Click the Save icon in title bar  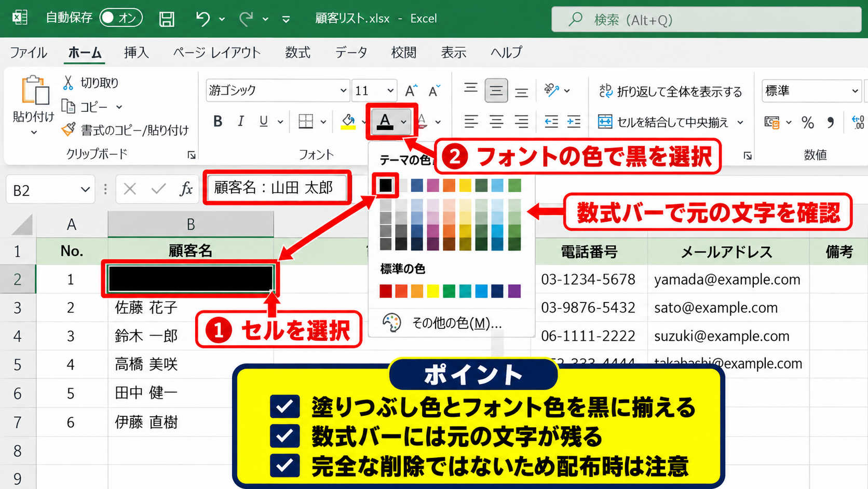[x=167, y=19]
